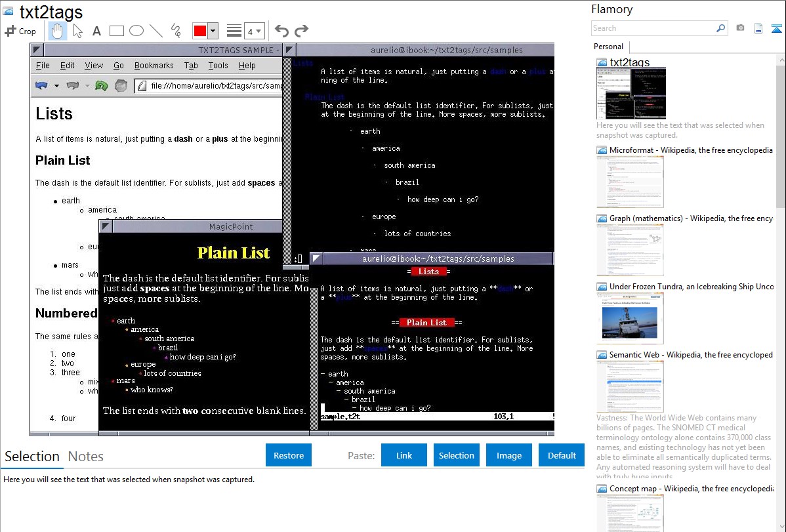This screenshot has width=786, height=532.
Task: Click the 'Graph (mathematics) - Wikipedia' snapshot title
Action: tap(691, 218)
